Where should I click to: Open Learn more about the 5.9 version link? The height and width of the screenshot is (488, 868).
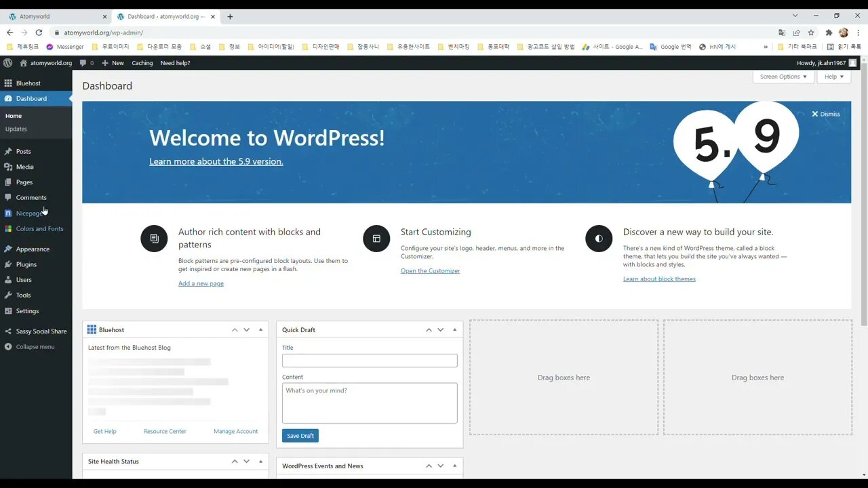pyautogui.click(x=216, y=161)
